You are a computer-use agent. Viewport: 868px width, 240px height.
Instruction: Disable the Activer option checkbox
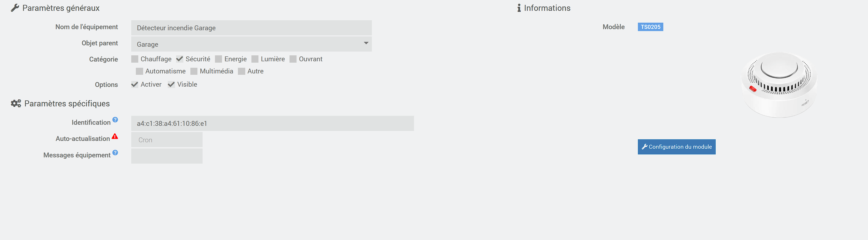[x=135, y=84]
